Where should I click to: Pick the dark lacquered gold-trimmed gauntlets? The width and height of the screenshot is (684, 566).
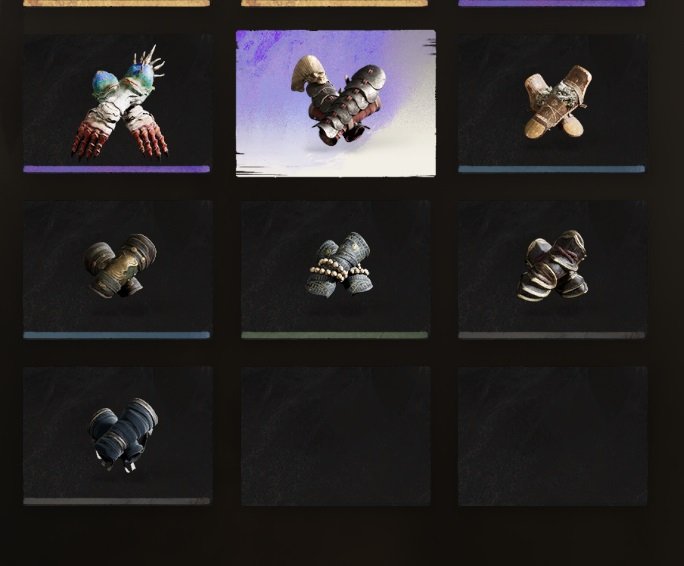coord(552,269)
